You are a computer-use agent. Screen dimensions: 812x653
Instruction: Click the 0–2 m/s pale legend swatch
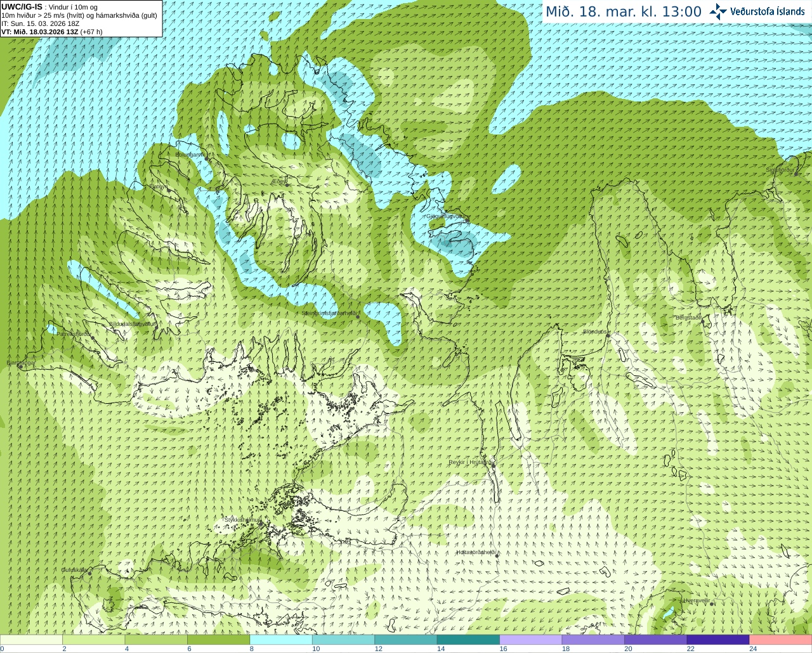point(31,640)
